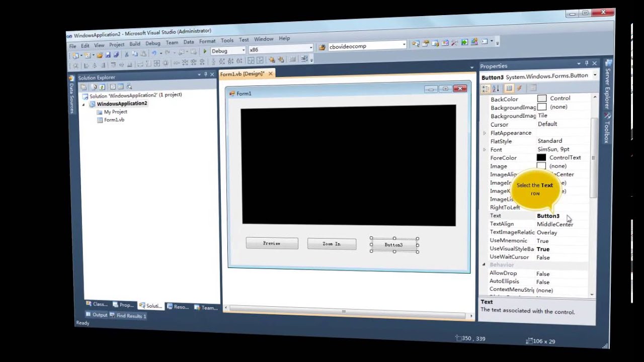
Task: Open the Output tab at the bottom
Action: click(x=96, y=315)
